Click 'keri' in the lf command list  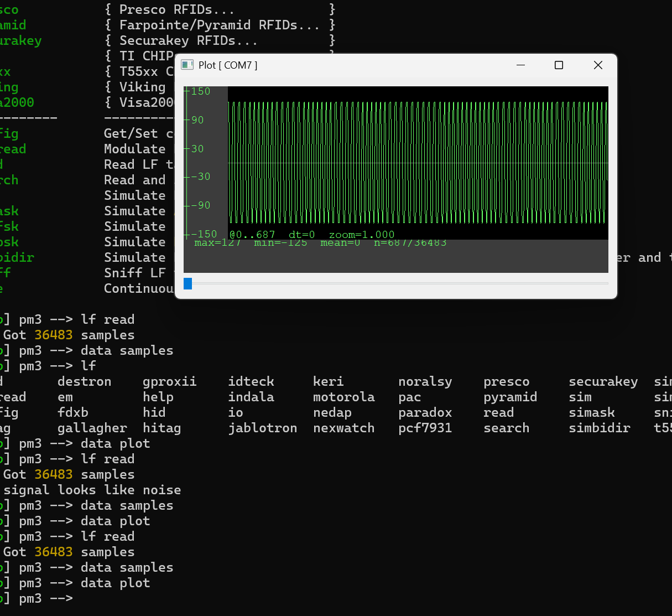328,382
